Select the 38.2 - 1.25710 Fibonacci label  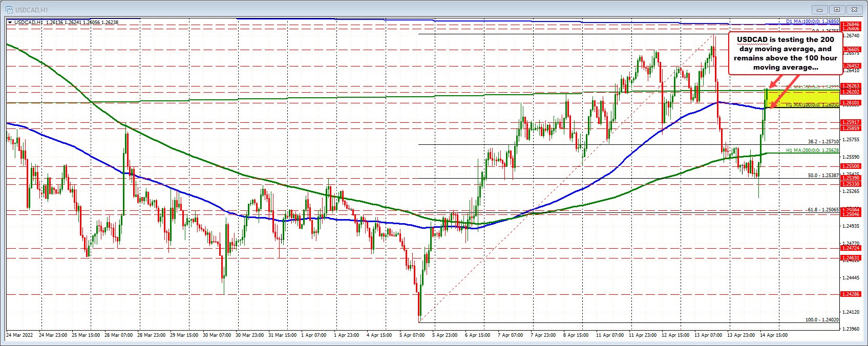tap(823, 141)
